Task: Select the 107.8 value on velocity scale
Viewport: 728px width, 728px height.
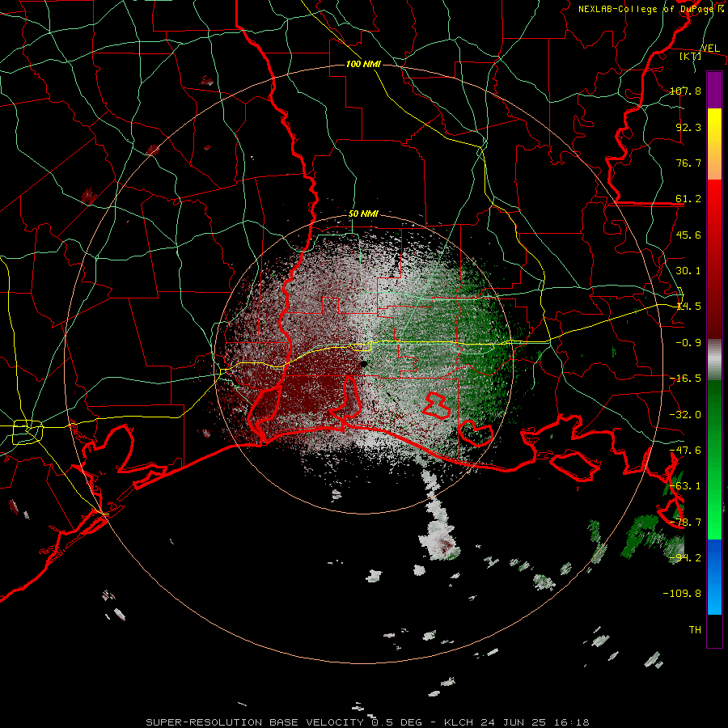Action: [x=685, y=91]
